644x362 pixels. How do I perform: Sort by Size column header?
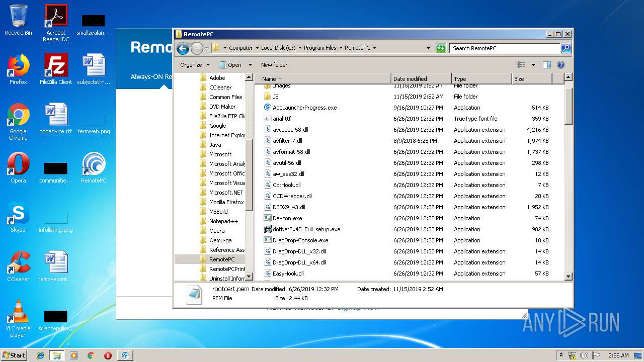click(x=532, y=79)
